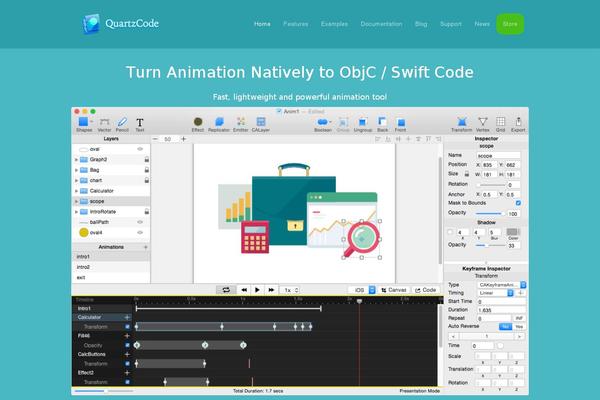Open the playback speed 1x stepper
Image resolution: width=600 pixels, height=400 pixels.
pos(291,290)
